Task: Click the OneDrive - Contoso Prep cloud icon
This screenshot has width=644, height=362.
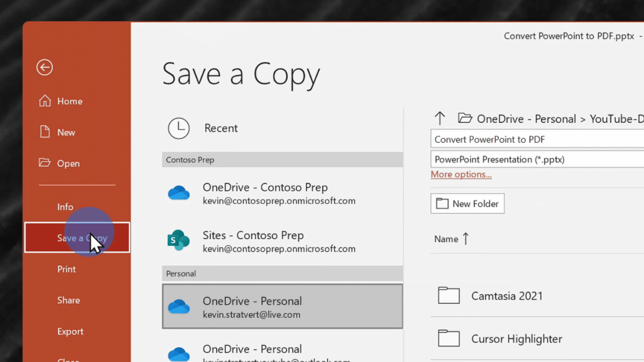Action: [178, 192]
